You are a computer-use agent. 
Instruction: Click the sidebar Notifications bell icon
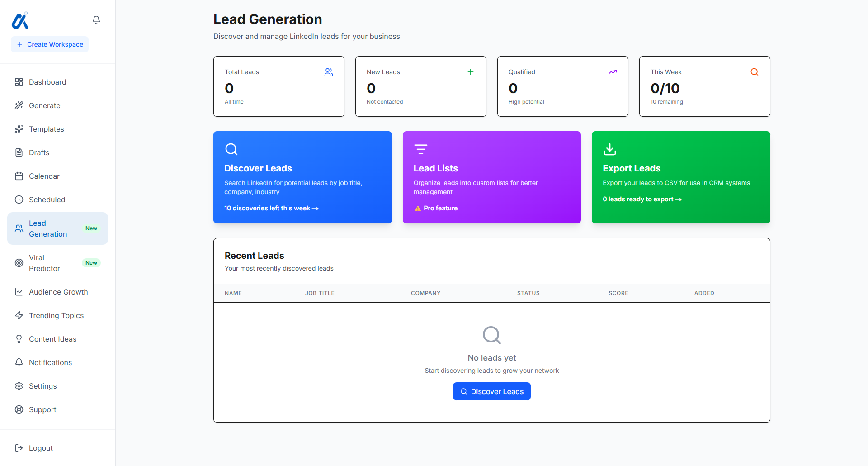point(19,362)
